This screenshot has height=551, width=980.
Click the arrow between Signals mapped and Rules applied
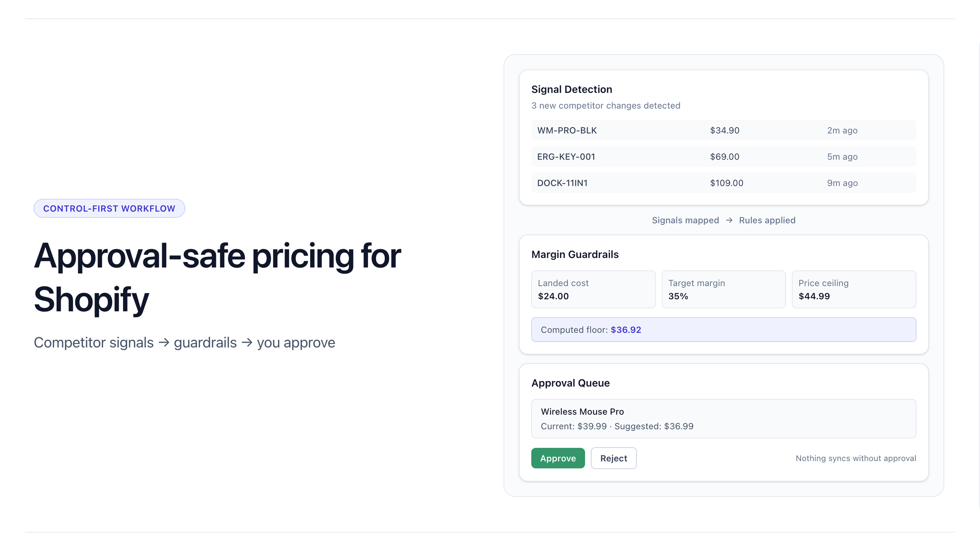click(729, 220)
